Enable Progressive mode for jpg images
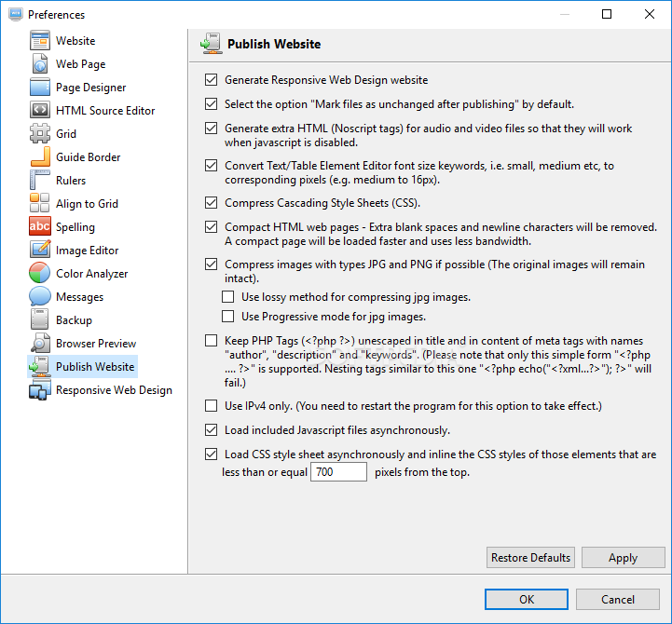Screen dimensions: 672x624 [x=228, y=316]
